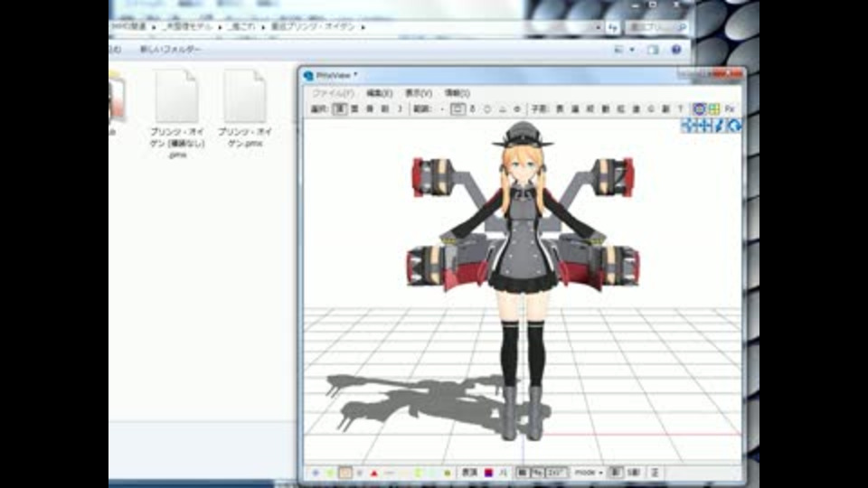The image size is (868, 488).
Task: Select bone (骨) selection mode in PmxView
Action: click(370, 109)
